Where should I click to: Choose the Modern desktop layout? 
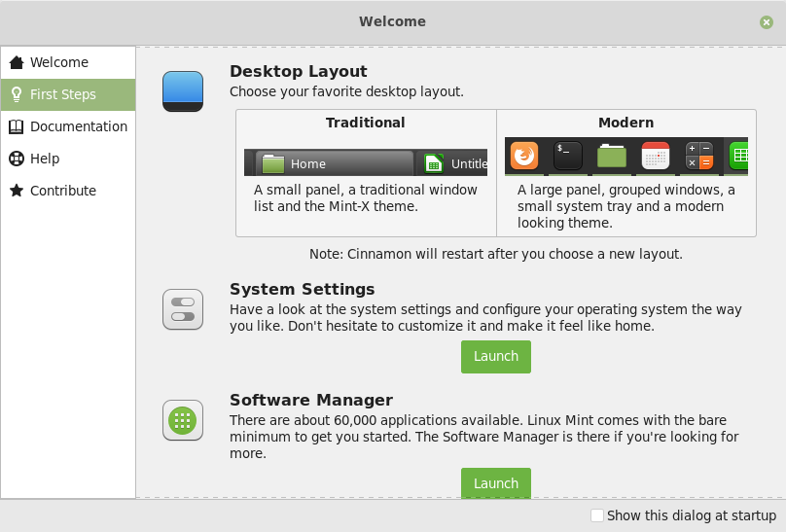pos(625,173)
